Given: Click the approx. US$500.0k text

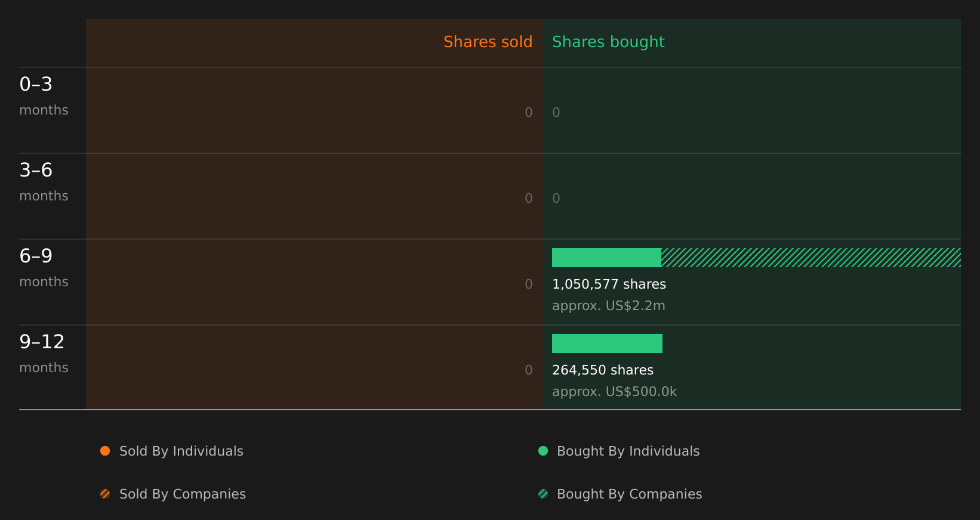Looking at the screenshot, I should [614, 392].
